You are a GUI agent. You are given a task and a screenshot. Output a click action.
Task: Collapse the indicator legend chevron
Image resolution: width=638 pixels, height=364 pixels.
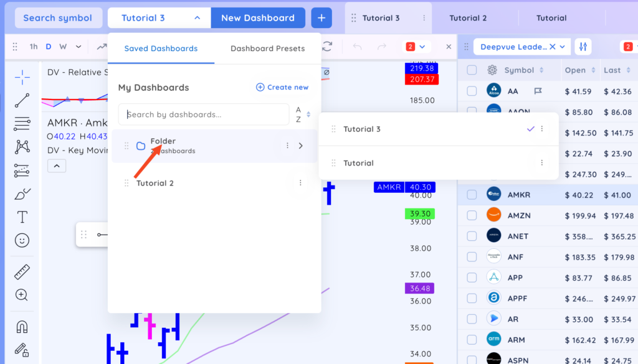(x=57, y=166)
